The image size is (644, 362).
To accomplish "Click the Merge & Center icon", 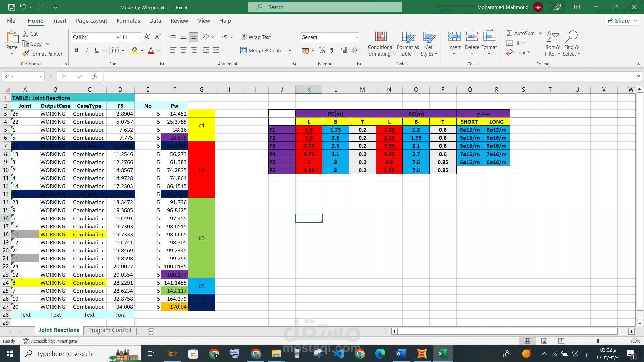I will (244, 50).
